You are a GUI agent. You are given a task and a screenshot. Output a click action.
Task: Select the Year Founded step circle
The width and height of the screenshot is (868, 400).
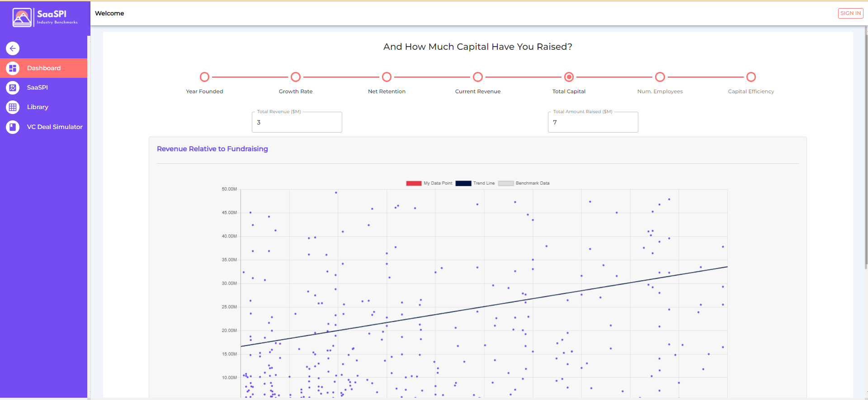(204, 77)
